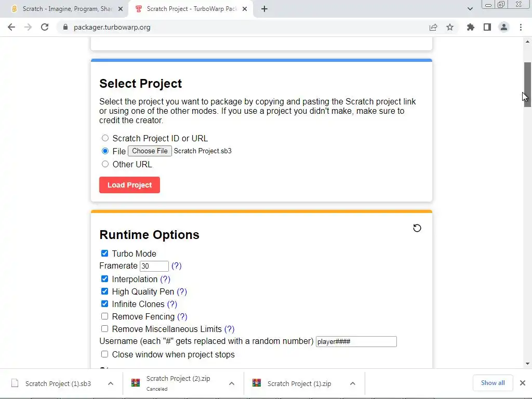Uncheck the Turbo Mode checkbox
Screen dimensions: 532x399
click(104, 253)
